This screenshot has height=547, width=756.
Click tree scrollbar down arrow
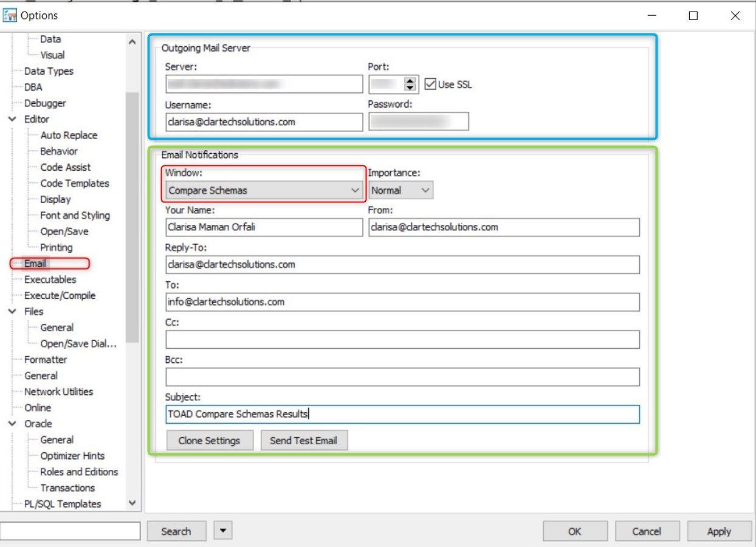click(x=132, y=503)
